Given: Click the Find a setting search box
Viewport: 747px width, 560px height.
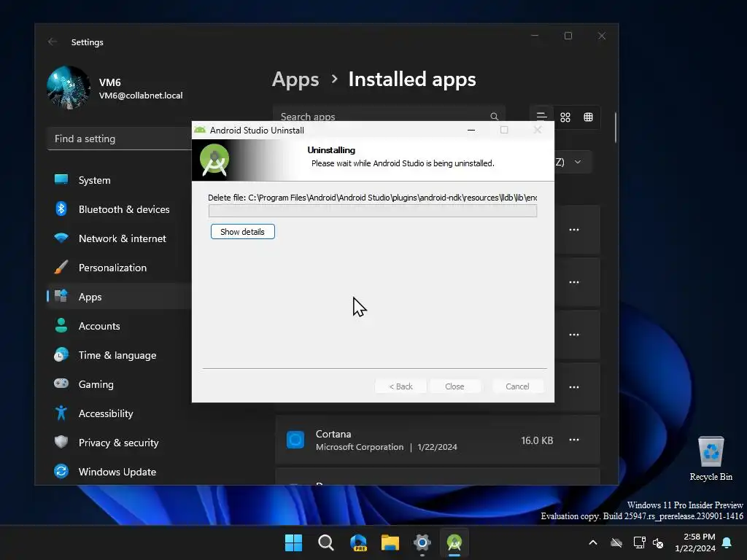Looking at the screenshot, I should pos(120,139).
